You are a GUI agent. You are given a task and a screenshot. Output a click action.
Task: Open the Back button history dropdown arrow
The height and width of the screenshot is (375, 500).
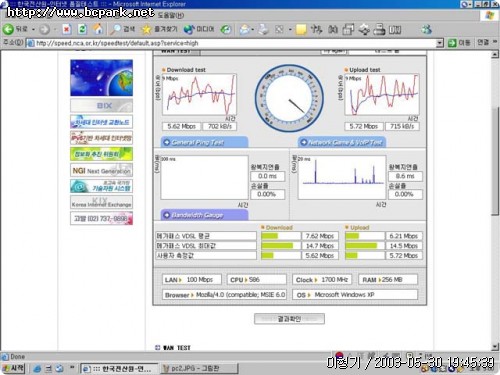coord(33,30)
